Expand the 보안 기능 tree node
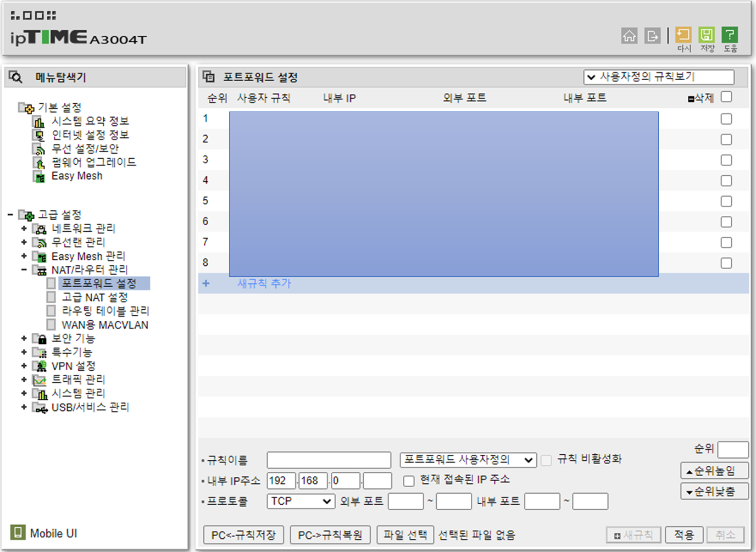The width and height of the screenshot is (756, 552). [x=24, y=338]
